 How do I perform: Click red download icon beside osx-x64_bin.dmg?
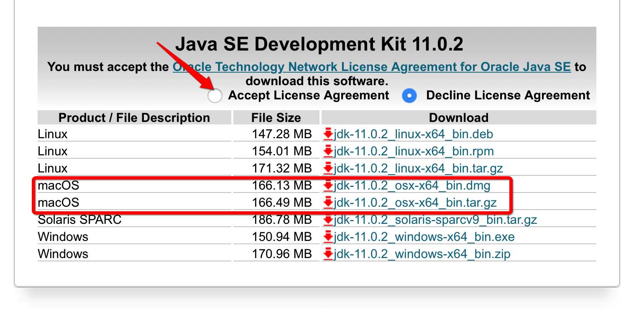(x=328, y=185)
